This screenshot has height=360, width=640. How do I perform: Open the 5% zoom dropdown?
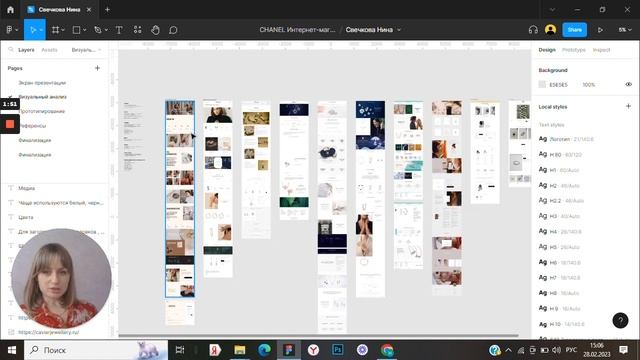tap(624, 30)
